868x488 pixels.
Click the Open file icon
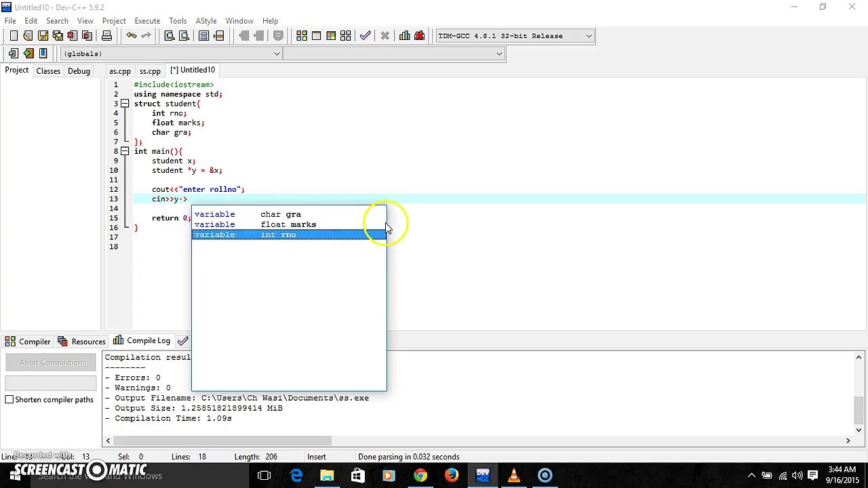click(x=28, y=36)
